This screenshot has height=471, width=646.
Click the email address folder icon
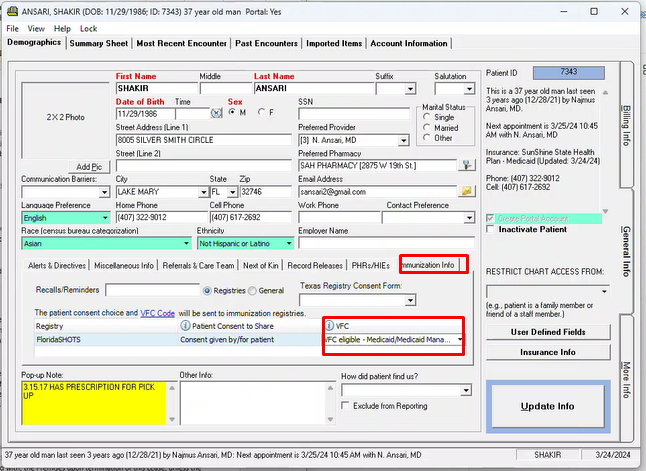[466, 191]
